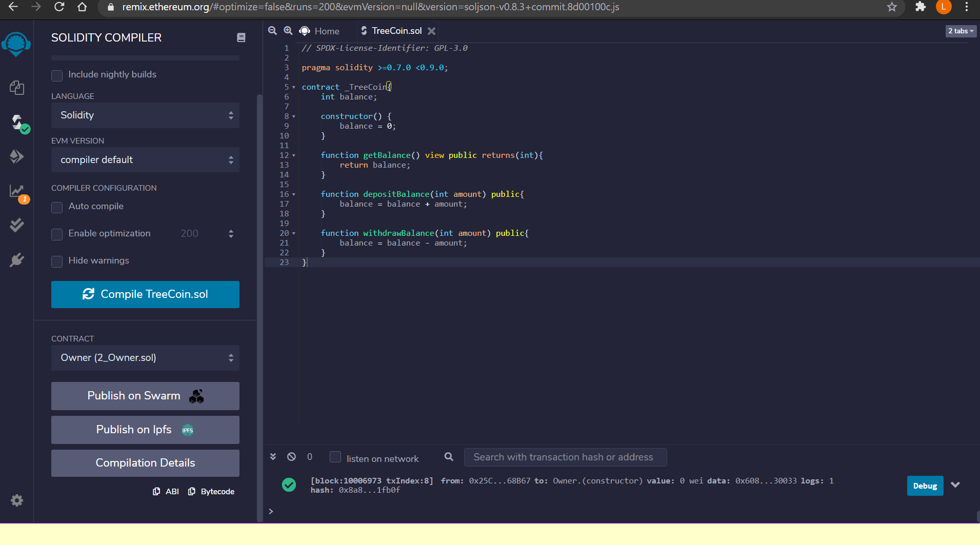Switch to the Home tab
Screen dimensions: 980x545
[319, 31]
